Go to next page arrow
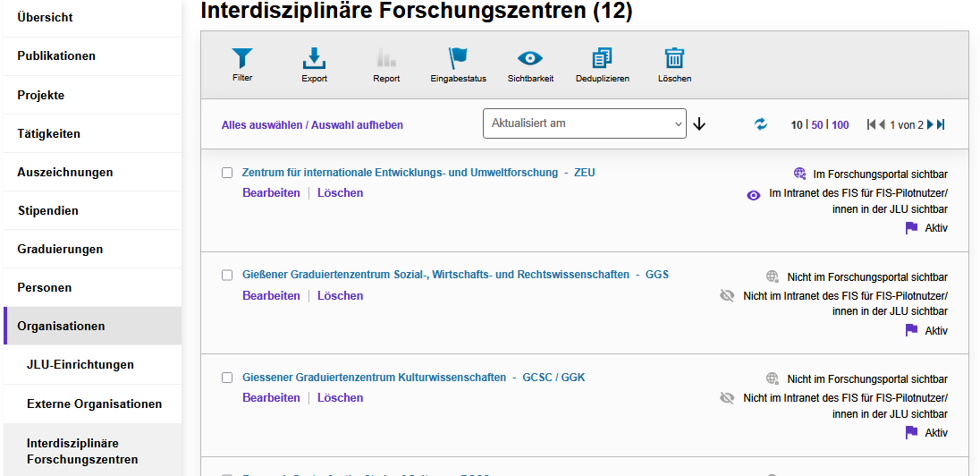980x476 pixels. [x=930, y=124]
